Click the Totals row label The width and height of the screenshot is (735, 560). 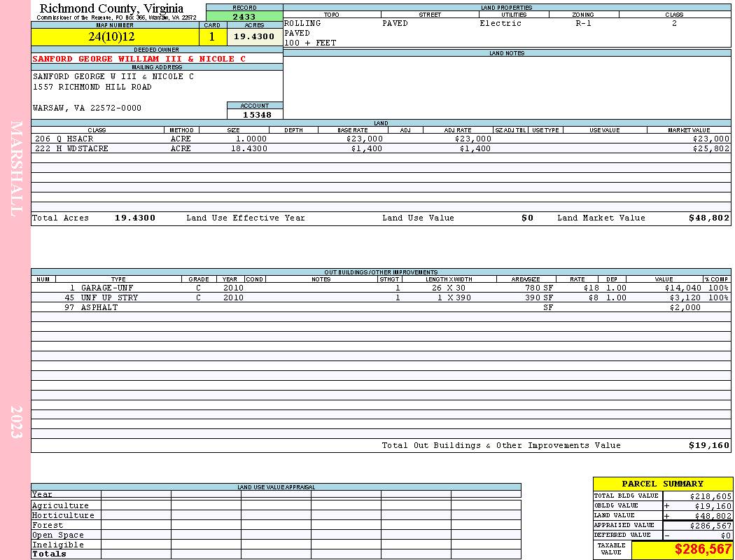tap(49, 554)
